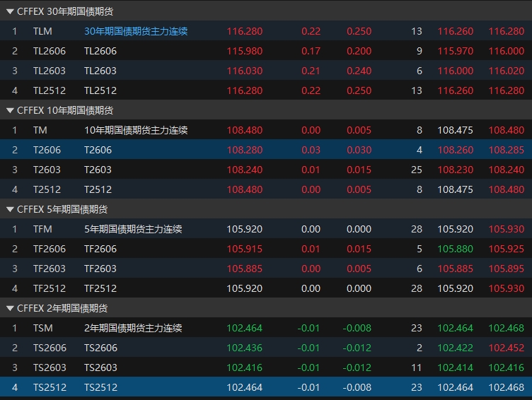Collapse the CFFEX 5年期国债期货 group
Image resolution: width=532 pixels, height=400 pixels.
10,209
